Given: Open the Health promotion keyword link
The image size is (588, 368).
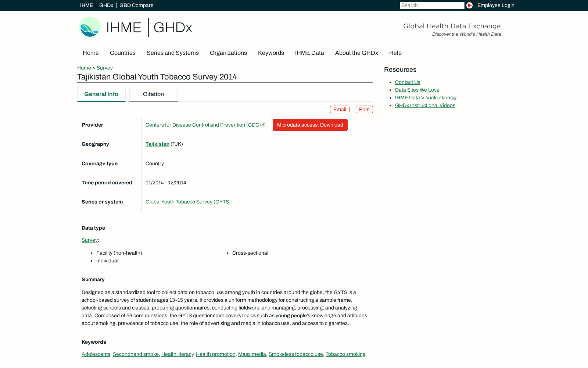Looking at the screenshot, I should tap(216, 354).
